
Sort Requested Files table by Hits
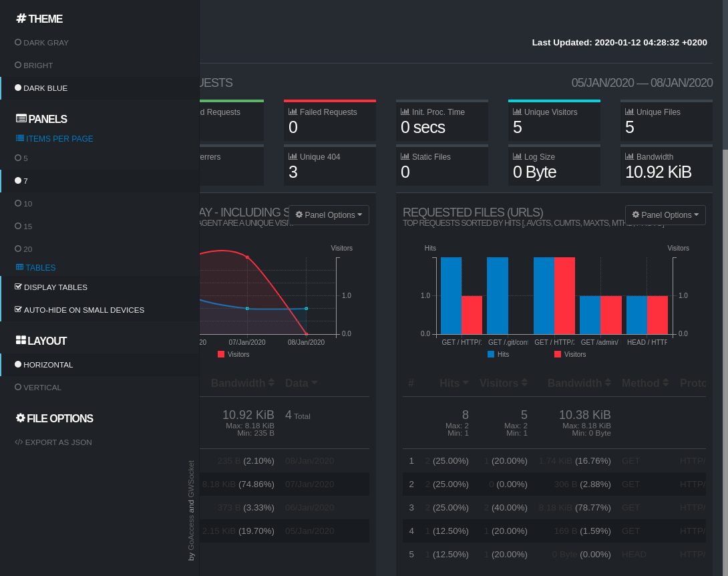tap(453, 384)
